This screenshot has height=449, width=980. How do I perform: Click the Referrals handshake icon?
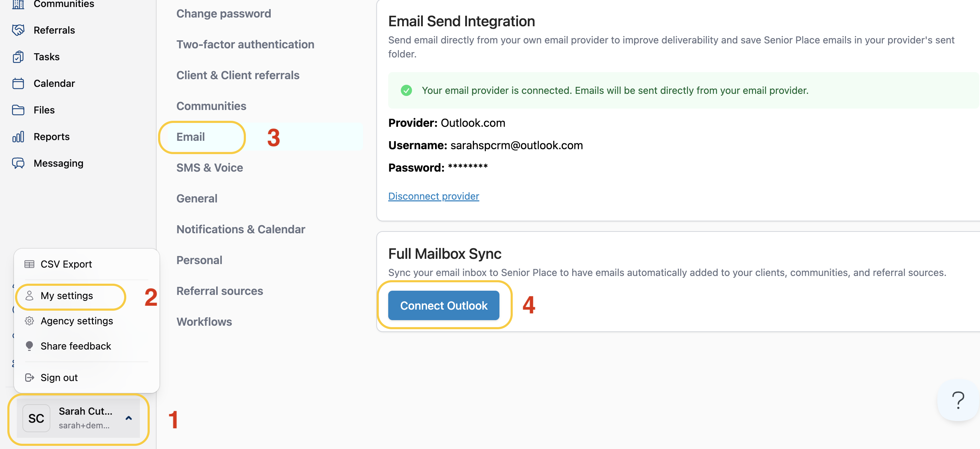pyautogui.click(x=18, y=30)
